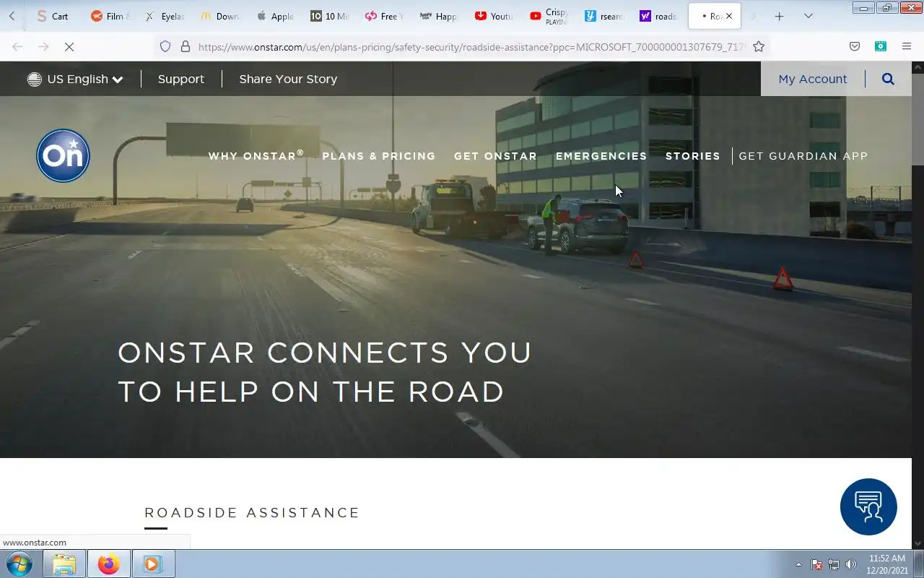The height and width of the screenshot is (578, 924).
Task: Click the Share Your Story link
Action: point(288,79)
